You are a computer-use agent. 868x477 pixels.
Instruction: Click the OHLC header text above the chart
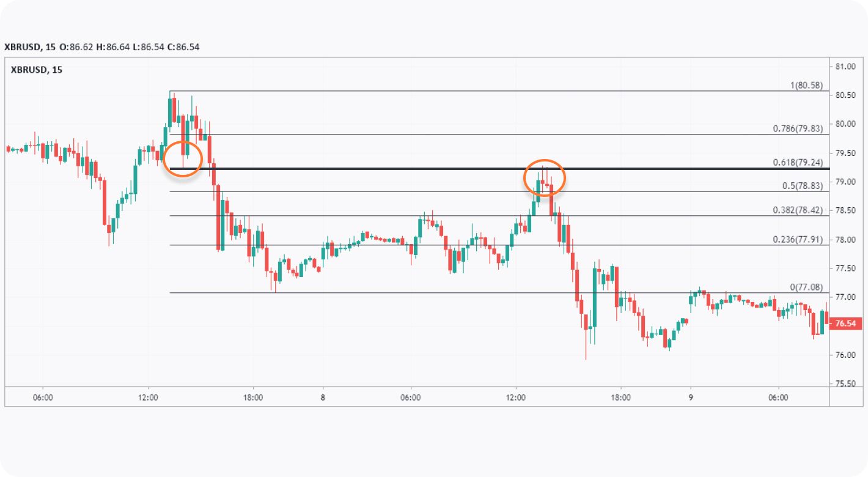[102, 46]
